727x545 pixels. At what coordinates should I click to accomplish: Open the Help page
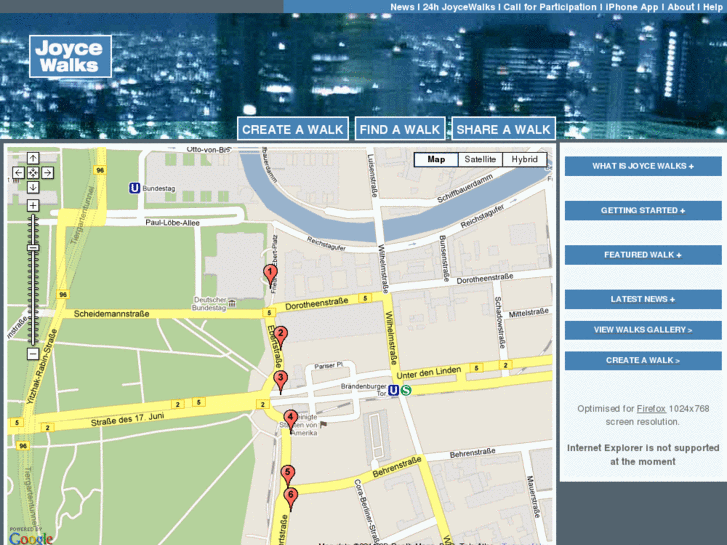713,7
